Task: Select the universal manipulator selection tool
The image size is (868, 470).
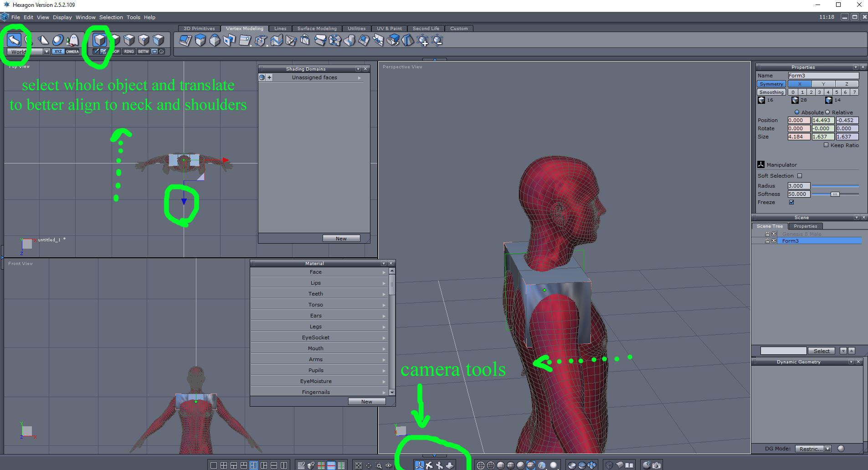Action: [14, 40]
